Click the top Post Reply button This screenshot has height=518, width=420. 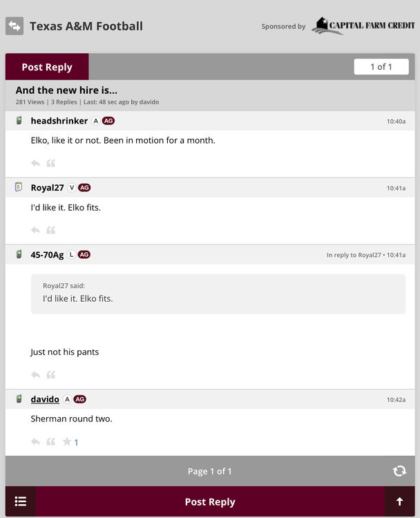pos(47,67)
